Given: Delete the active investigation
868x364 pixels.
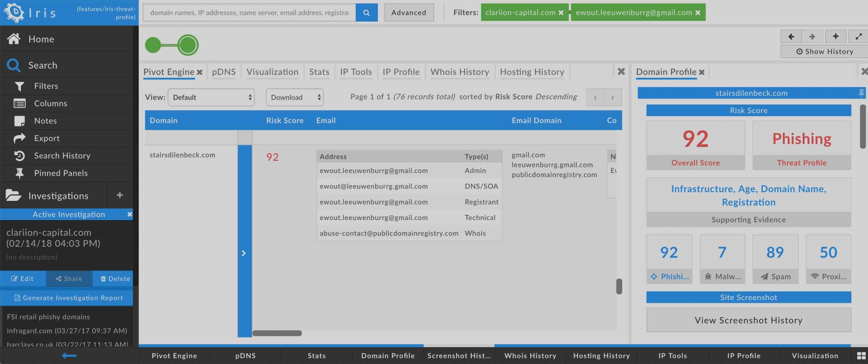Looking at the screenshot, I should click(x=113, y=279).
